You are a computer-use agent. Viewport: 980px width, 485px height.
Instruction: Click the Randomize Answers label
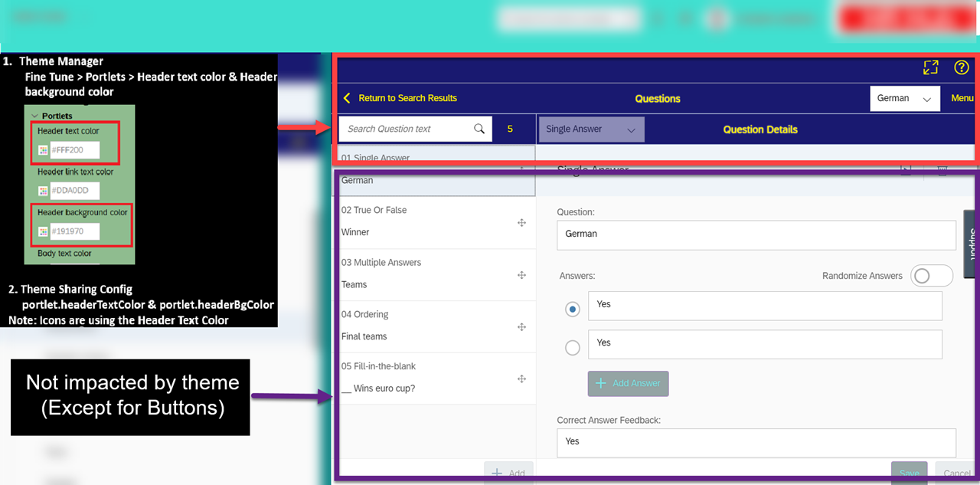(862, 276)
